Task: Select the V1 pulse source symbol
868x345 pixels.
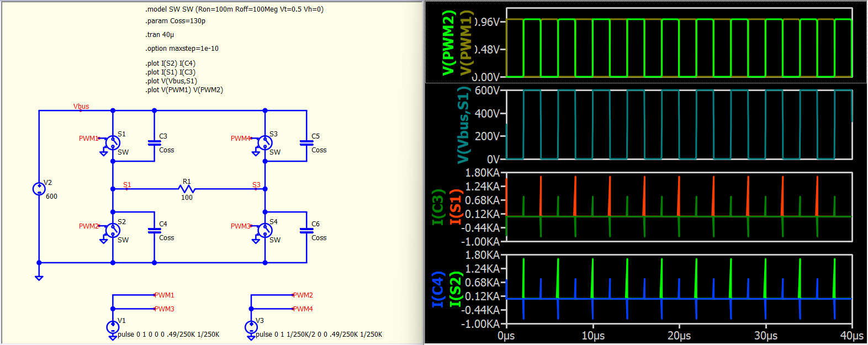Action: [113, 327]
